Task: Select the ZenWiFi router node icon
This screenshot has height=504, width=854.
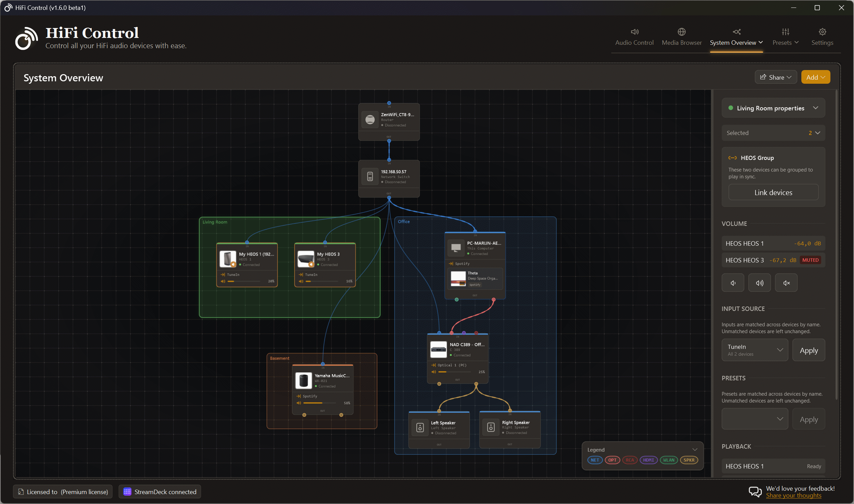Action: pyautogui.click(x=370, y=120)
